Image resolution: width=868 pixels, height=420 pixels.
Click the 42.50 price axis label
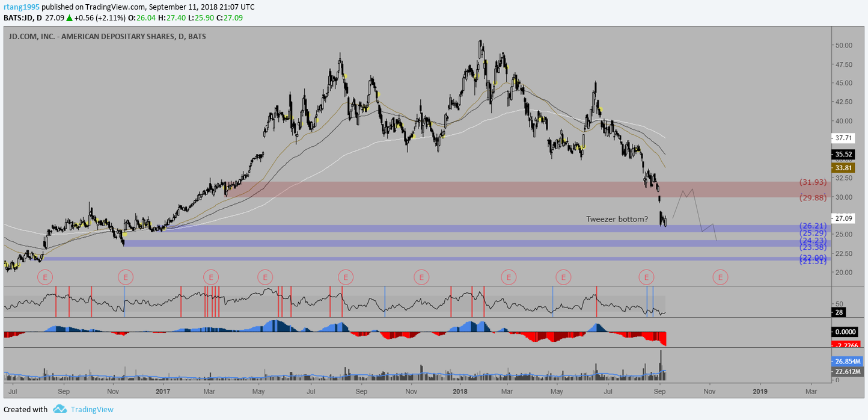(845, 102)
